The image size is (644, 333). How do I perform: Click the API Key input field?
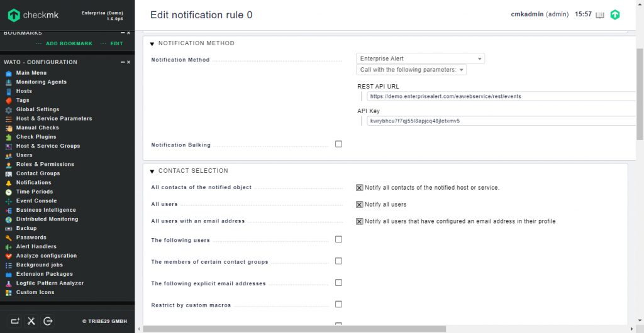pos(501,121)
